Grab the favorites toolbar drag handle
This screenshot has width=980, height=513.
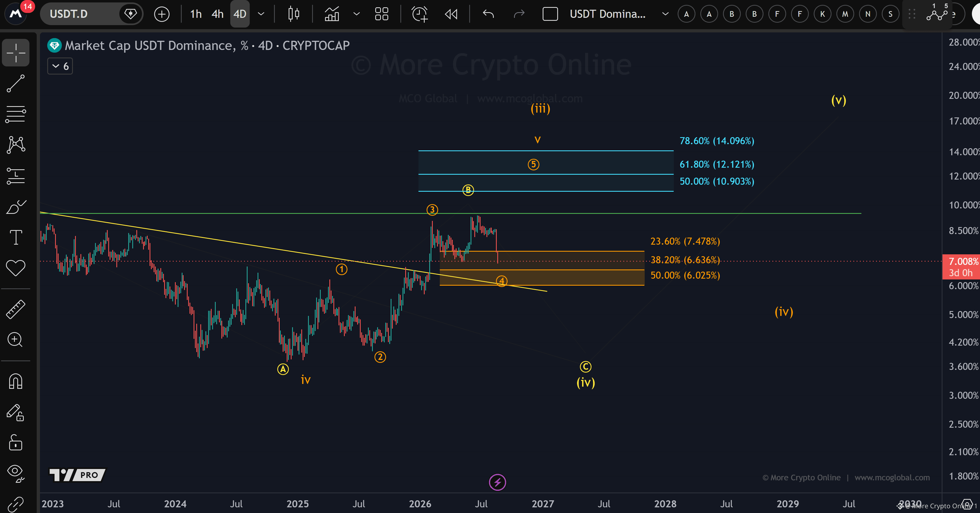click(912, 14)
